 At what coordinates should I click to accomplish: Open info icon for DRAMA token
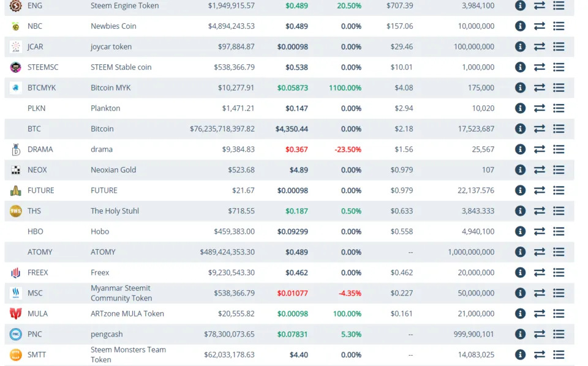520,149
